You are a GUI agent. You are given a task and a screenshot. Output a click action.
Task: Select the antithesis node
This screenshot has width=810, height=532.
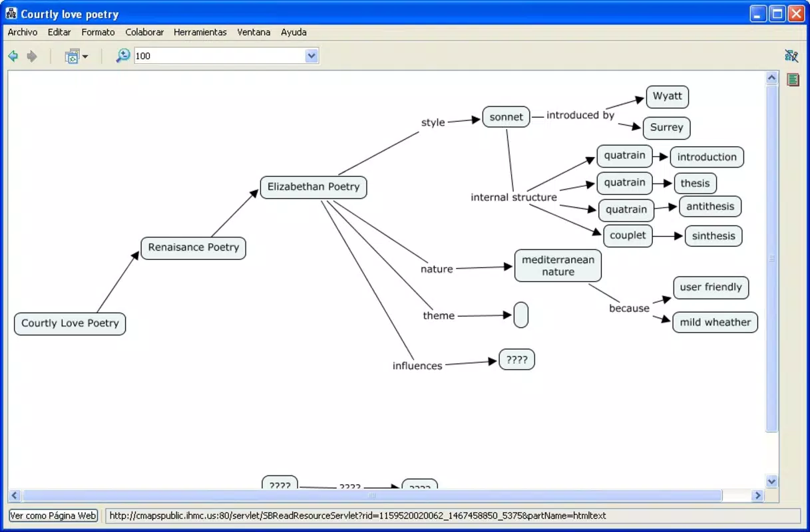click(x=710, y=207)
